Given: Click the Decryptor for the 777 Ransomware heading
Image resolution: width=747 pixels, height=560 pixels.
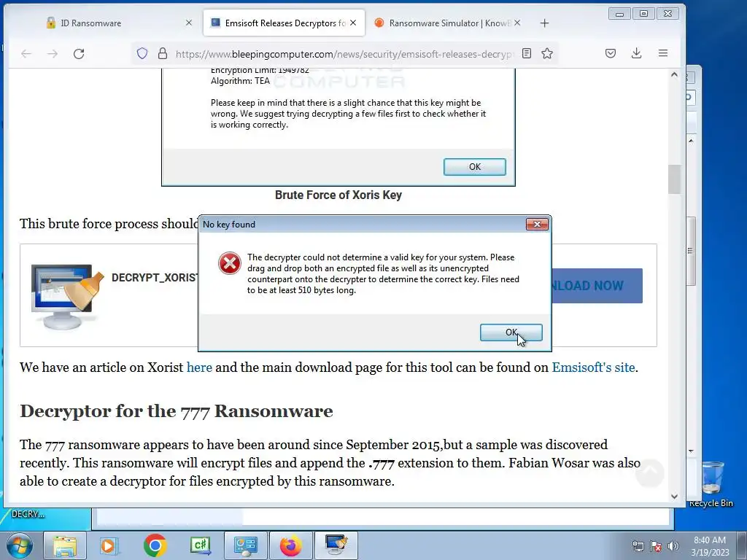Looking at the screenshot, I should coord(177,411).
